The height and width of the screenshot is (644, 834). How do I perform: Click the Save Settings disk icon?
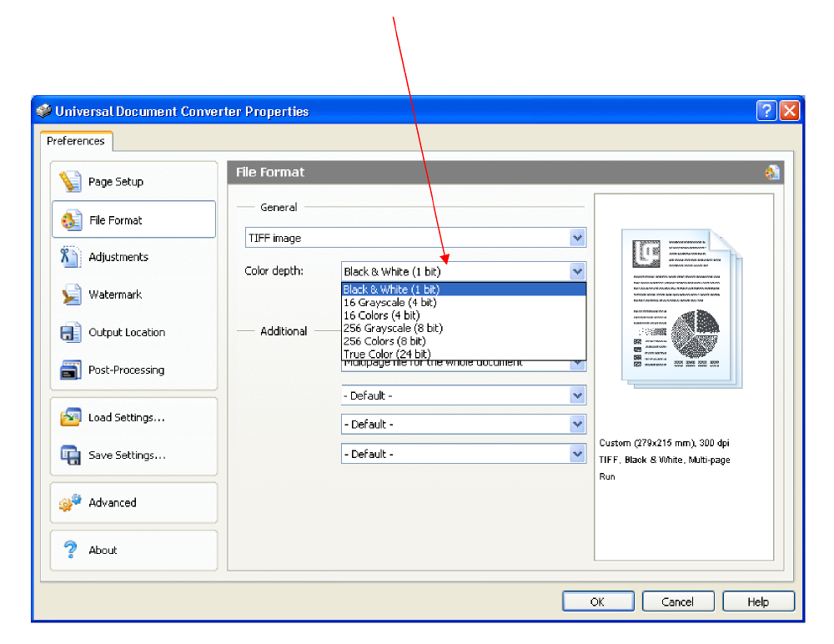tap(70, 455)
